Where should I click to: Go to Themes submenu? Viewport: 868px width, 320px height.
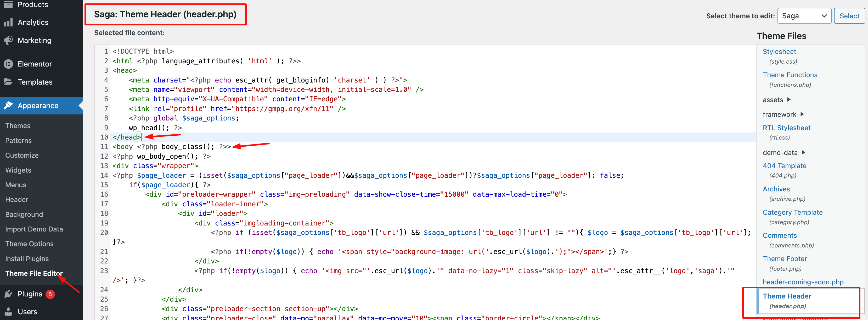[x=18, y=126]
